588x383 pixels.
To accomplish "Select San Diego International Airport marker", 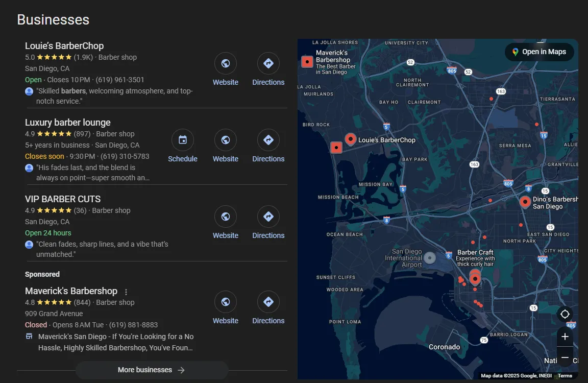I will (x=430, y=258).
